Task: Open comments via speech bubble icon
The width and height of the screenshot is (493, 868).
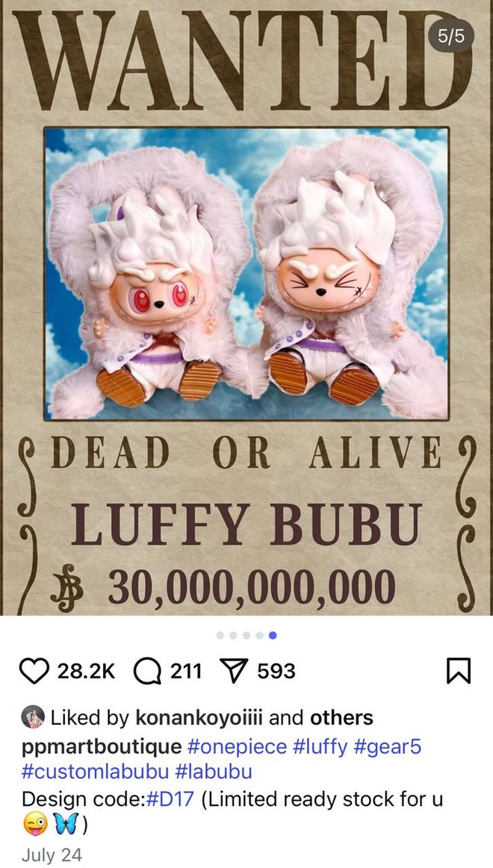Action: pos(147,672)
